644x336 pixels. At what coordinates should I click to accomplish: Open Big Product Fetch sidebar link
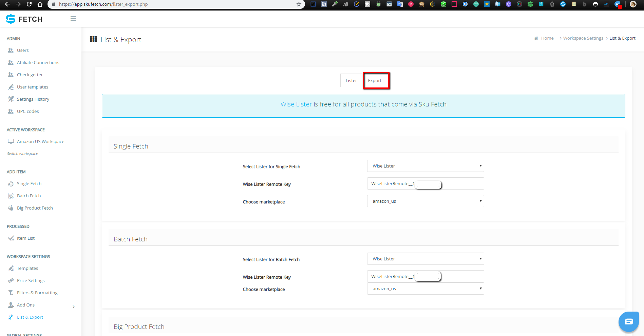pos(35,208)
